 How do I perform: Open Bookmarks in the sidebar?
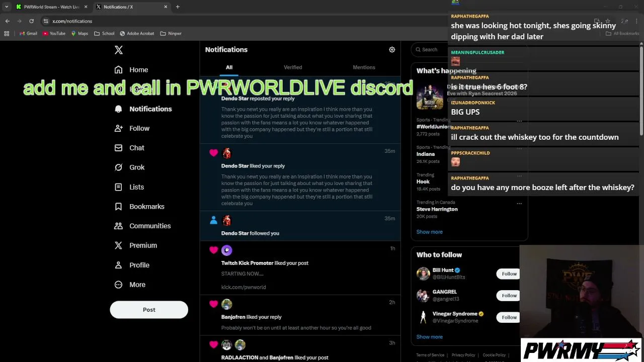click(x=139, y=207)
